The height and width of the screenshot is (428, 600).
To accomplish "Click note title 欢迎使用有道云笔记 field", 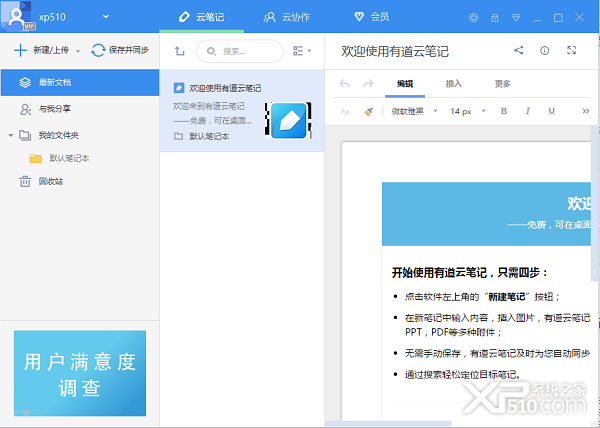I will [x=395, y=51].
